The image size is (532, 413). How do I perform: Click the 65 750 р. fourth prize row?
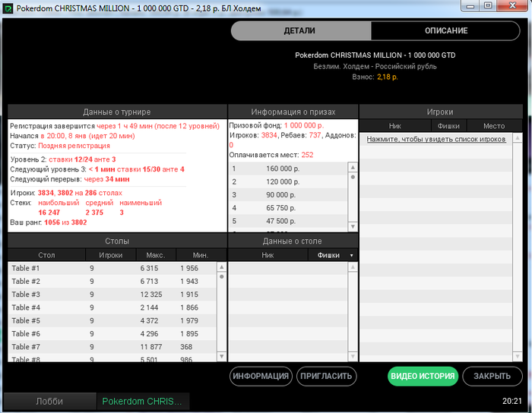click(x=288, y=208)
